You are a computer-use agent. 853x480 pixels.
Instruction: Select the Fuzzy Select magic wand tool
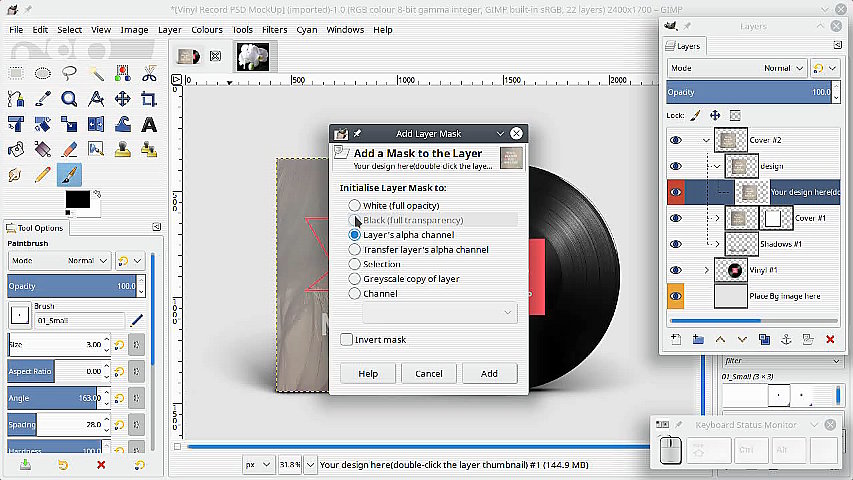click(x=96, y=73)
